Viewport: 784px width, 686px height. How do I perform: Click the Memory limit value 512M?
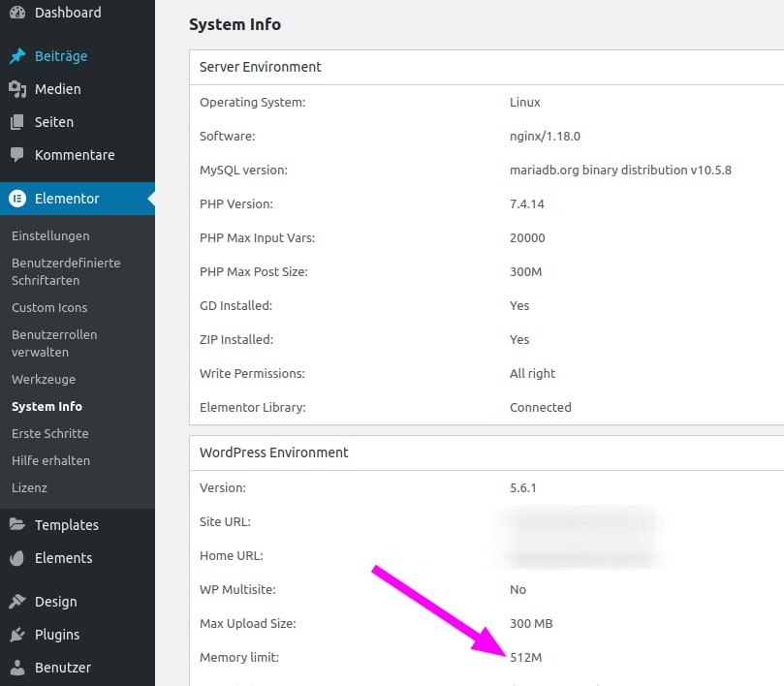(526, 658)
